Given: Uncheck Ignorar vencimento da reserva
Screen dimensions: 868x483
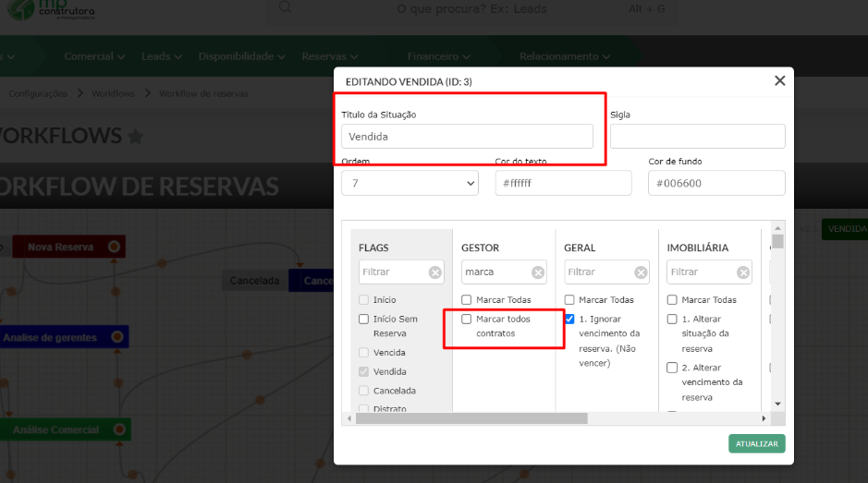Looking at the screenshot, I should tap(569, 320).
